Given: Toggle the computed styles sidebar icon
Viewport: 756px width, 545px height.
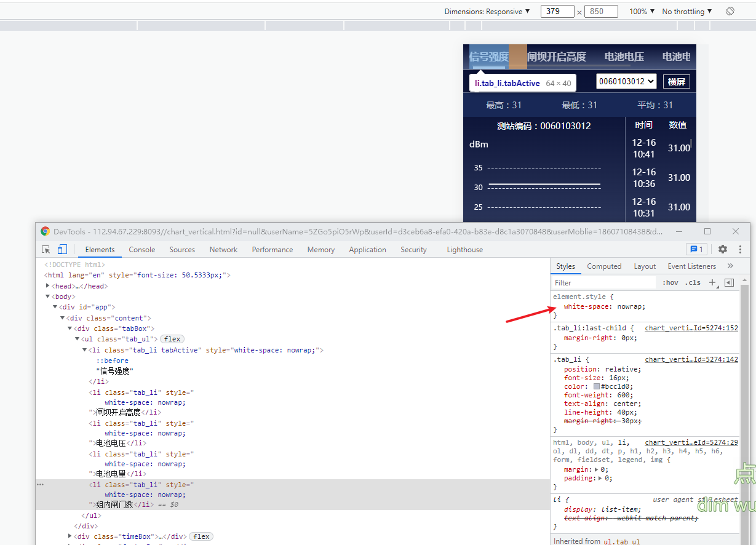Looking at the screenshot, I should point(729,282).
